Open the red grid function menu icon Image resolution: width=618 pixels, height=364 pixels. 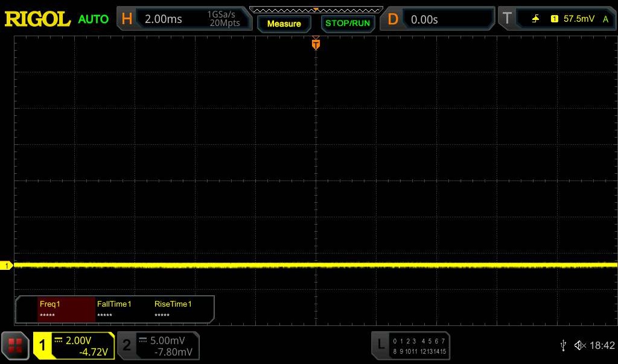[x=15, y=346]
